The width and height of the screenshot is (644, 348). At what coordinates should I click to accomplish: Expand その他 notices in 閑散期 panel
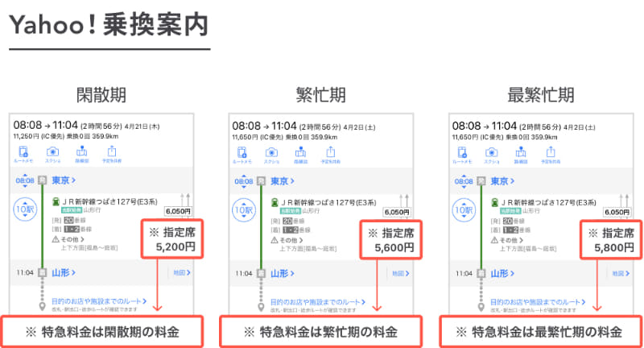72,239
